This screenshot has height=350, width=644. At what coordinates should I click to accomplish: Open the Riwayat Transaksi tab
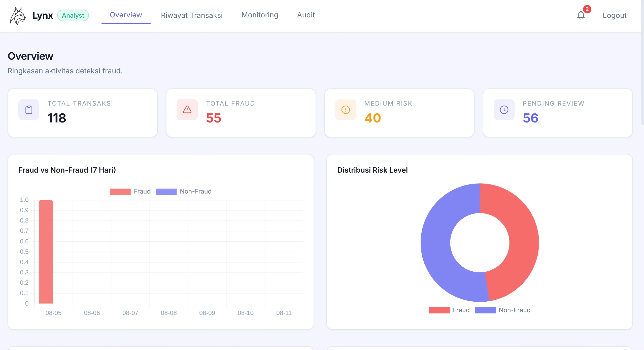click(x=192, y=15)
